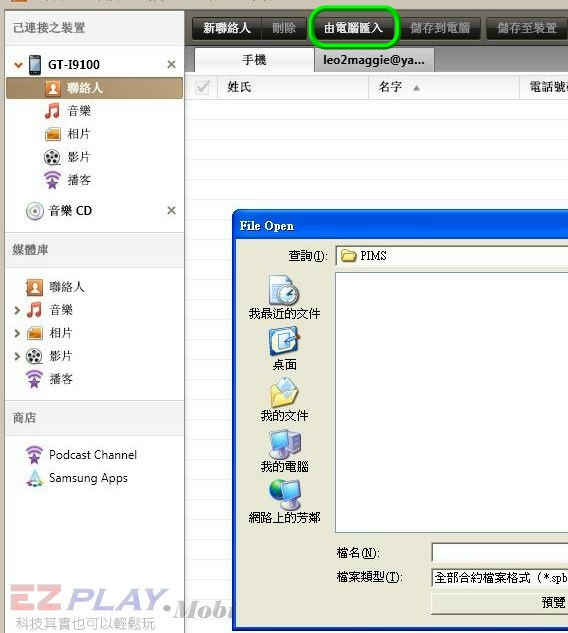This screenshot has width=568, height=633.
Task: Click library 影片 film reel icon
Action: pyautogui.click(x=34, y=356)
